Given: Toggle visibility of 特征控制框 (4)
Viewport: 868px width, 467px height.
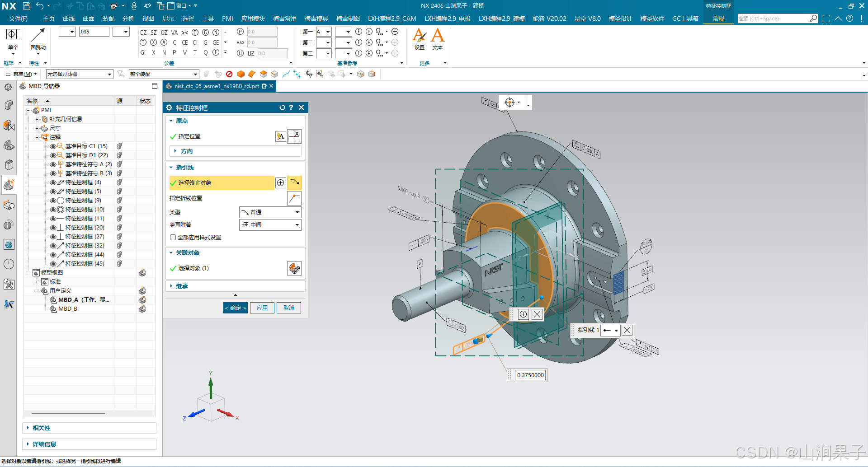Looking at the screenshot, I should click(53, 182).
